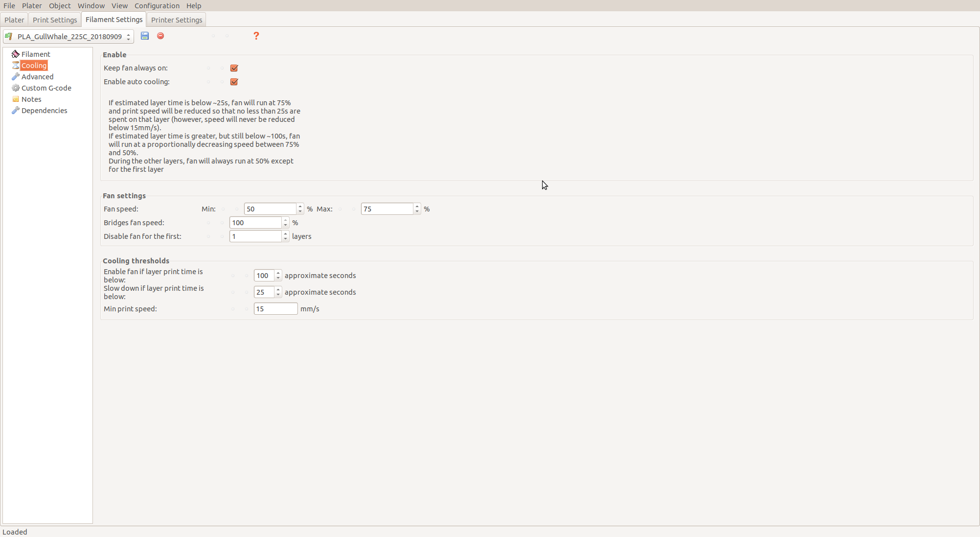Viewport: 980px width, 537px height.
Task: Open the Notes page in the sidebar
Action: point(31,99)
